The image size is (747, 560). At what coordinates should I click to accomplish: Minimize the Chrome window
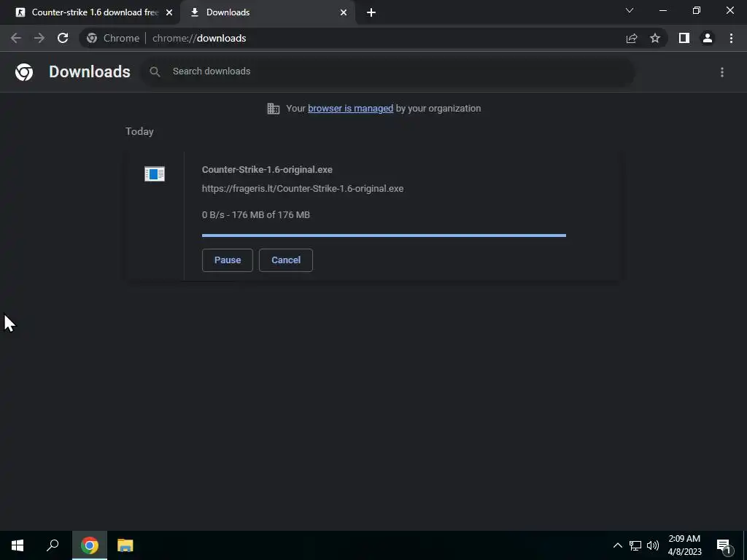tap(662, 10)
